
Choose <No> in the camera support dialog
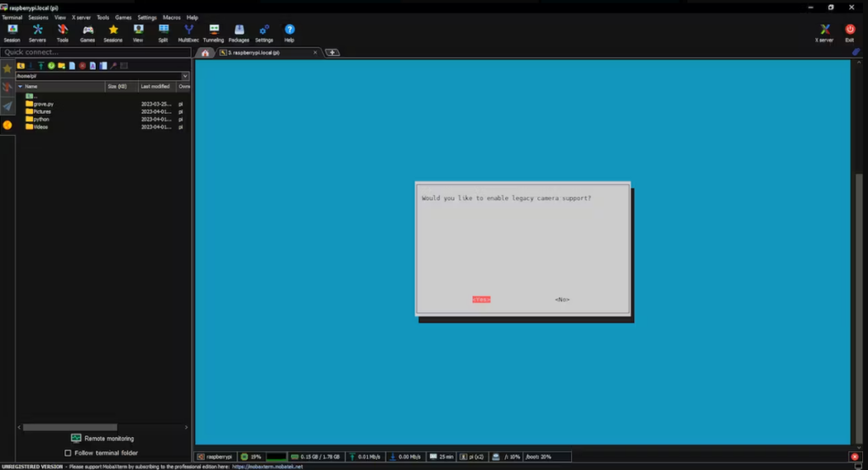[562, 299]
